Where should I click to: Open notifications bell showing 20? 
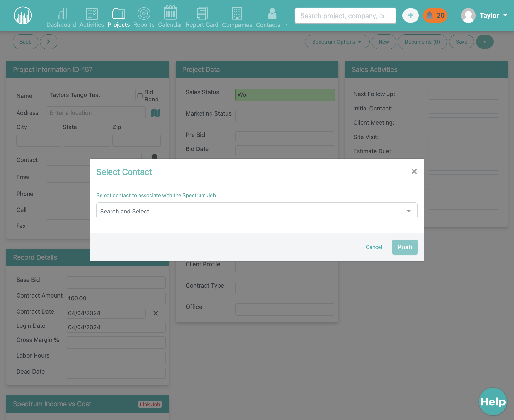tap(435, 15)
